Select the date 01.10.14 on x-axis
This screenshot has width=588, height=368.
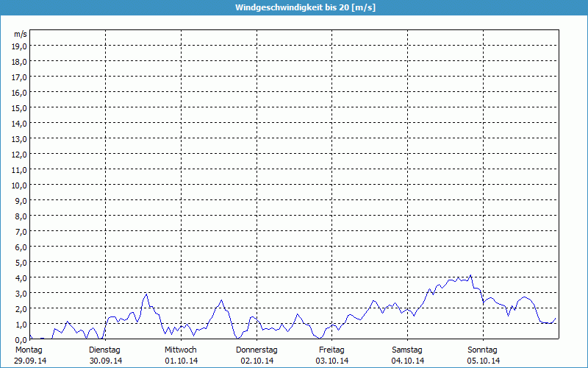coord(181,361)
